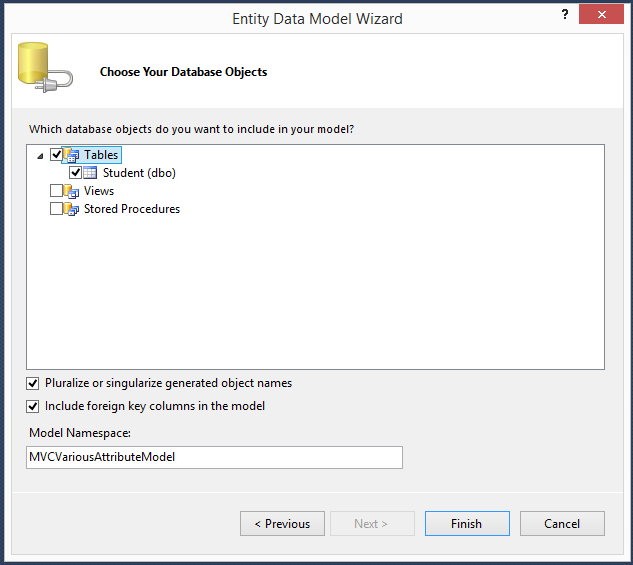Select the Stored Procedures tree label

tap(132, 209)
